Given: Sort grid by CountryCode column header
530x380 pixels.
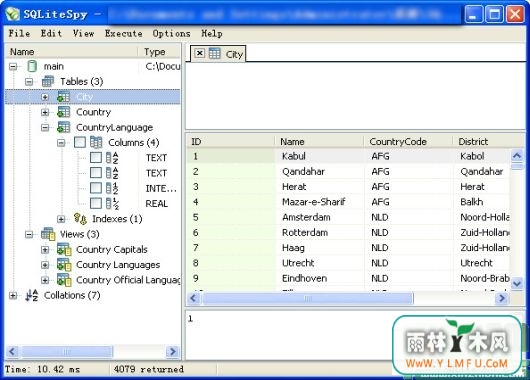Looking at the screenshot, I should [408, 141].
